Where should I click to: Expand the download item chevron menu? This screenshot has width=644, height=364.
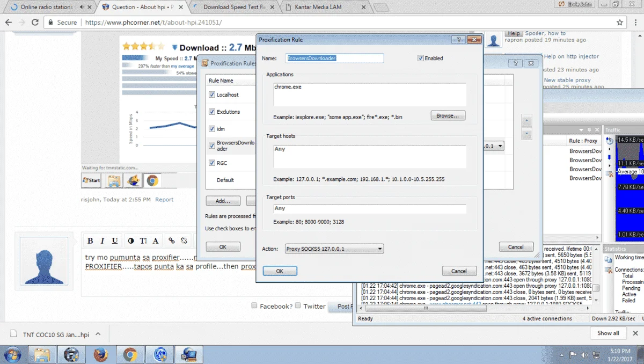tap(98, 334)
